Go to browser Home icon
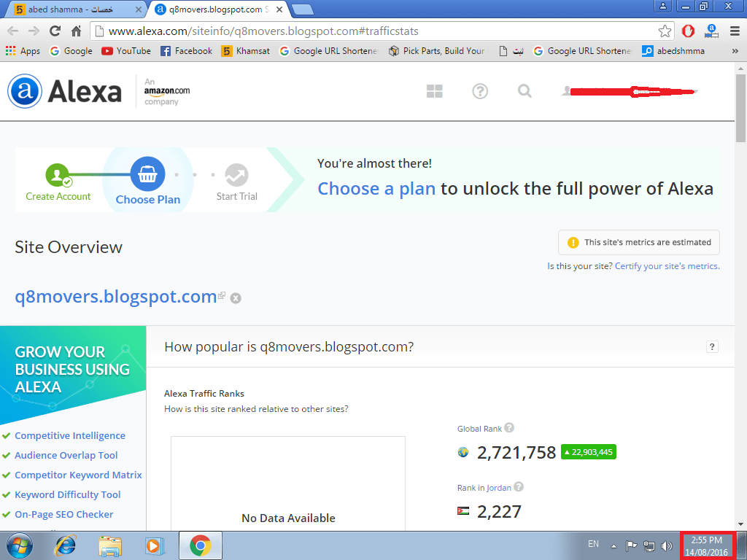The width and height of the screenshot is (747, 560). 76,31
